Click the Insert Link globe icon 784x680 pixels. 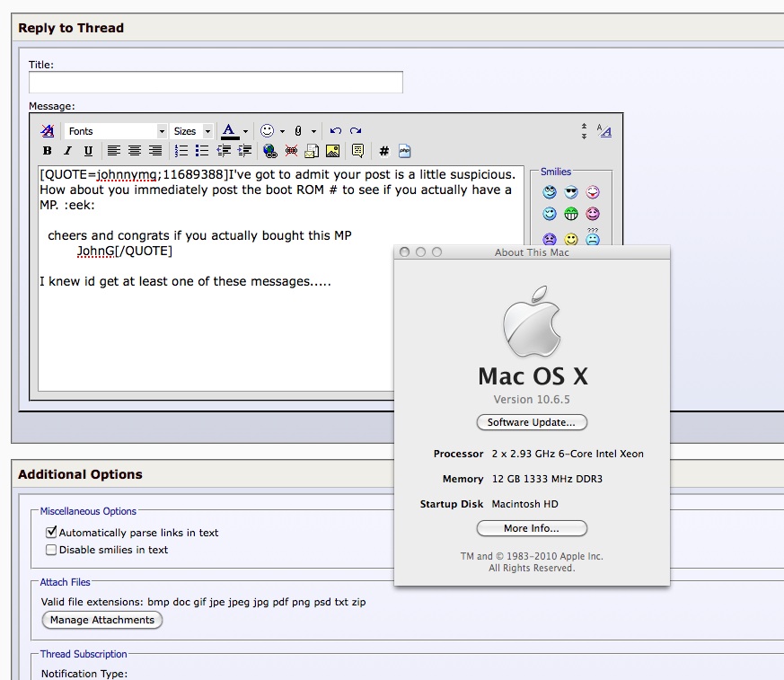point(270,151)
